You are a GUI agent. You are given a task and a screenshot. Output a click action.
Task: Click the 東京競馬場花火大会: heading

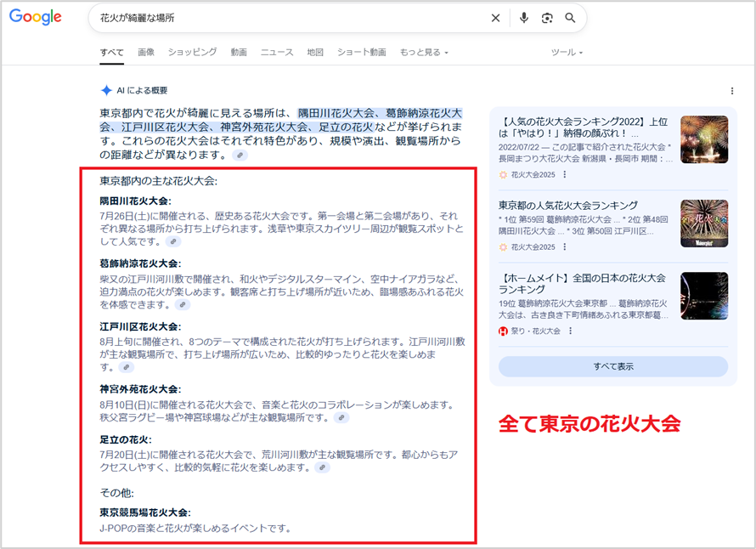point(145,512)
